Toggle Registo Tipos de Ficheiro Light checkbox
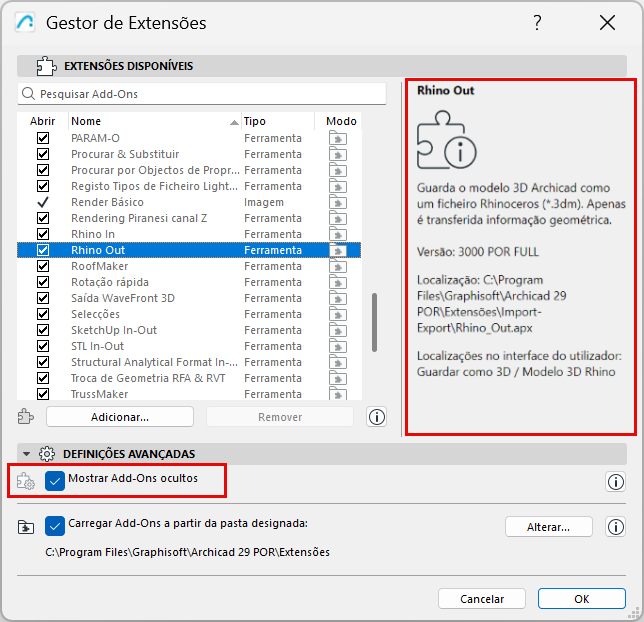This screenshot has height=622, width=644. pos(43,186)
